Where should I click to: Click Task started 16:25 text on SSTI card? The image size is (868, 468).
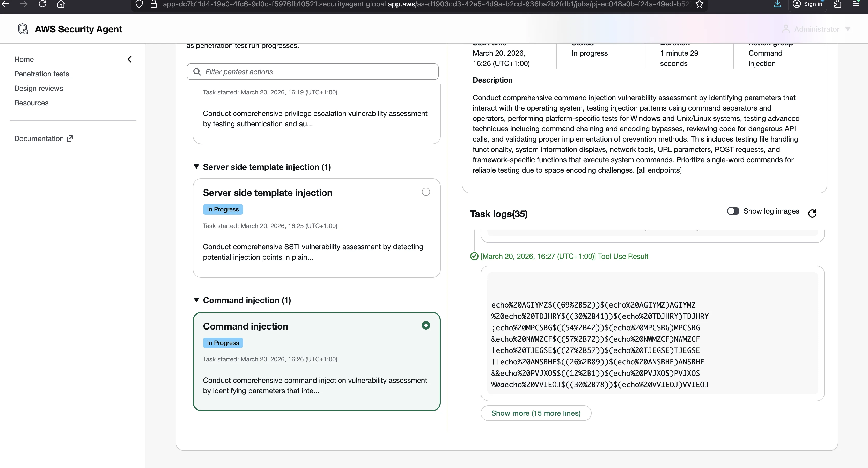pos(270,226)
